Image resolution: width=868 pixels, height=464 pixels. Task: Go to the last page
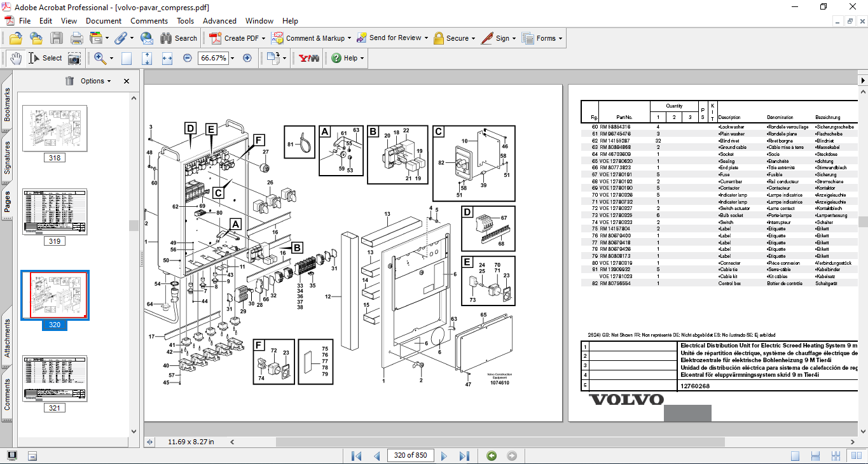coord(464,456)
